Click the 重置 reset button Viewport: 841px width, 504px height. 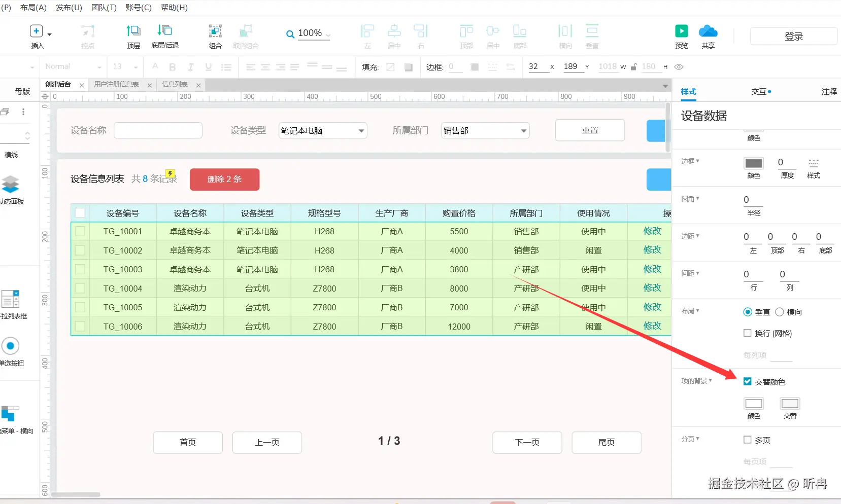(590, 130)
